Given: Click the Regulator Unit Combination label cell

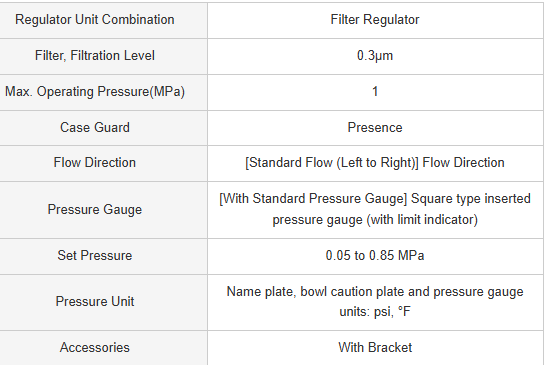Looking at the screenshot, I should [103, 20].
